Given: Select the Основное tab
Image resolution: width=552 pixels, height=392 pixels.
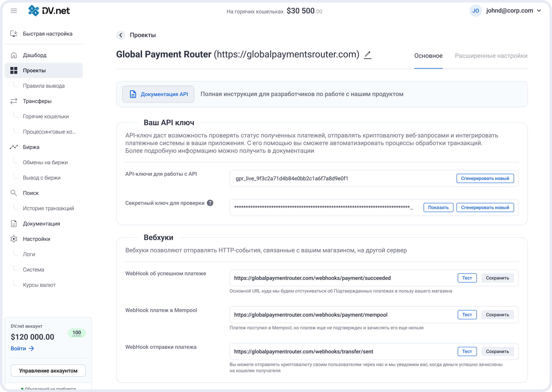Looking at the screenshot, I should click(428, 56).
